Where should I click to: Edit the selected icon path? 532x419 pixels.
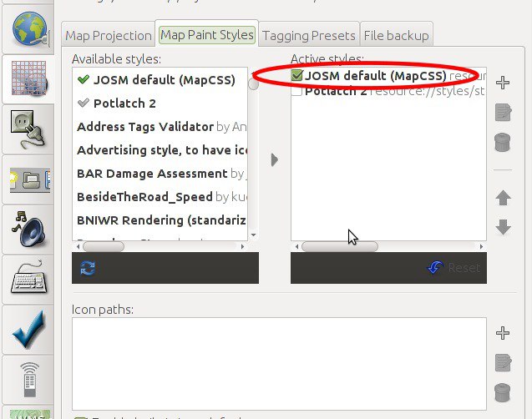tap(503, 362)
